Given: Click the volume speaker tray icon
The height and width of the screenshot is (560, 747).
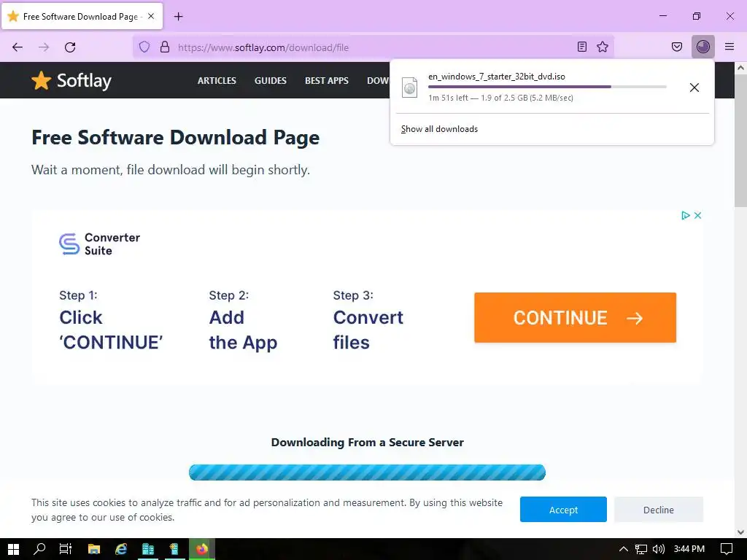Looking at the screenshot, I should point(659,549).
